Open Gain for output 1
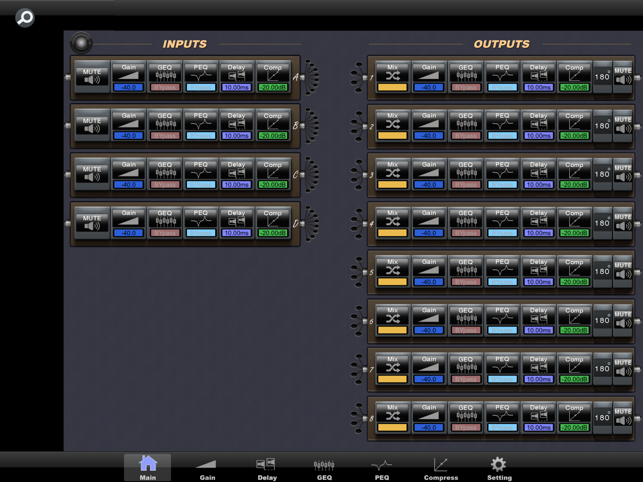Viewport: 643px width, 482px height. 429,76
